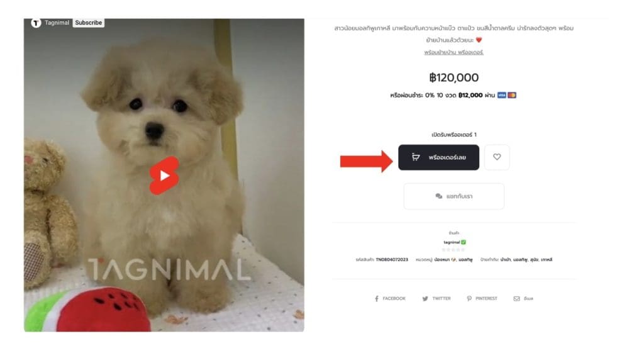644x358 pixels.
Task: Play the puppy YouTube Shorts video
Action: (x=164, y=176)
